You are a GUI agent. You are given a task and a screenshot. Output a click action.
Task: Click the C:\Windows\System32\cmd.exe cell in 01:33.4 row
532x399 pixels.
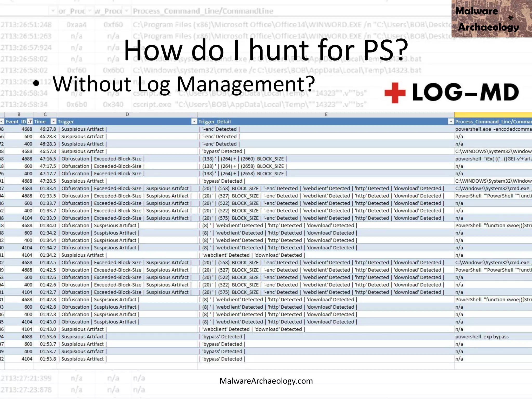tap(493, 188)
